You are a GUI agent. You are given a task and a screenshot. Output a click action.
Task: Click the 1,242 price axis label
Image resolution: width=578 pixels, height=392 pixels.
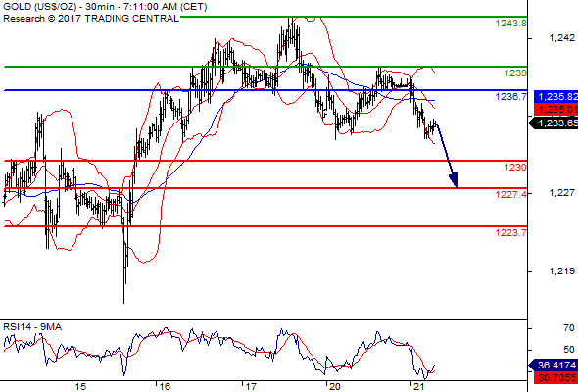(561, 37)
